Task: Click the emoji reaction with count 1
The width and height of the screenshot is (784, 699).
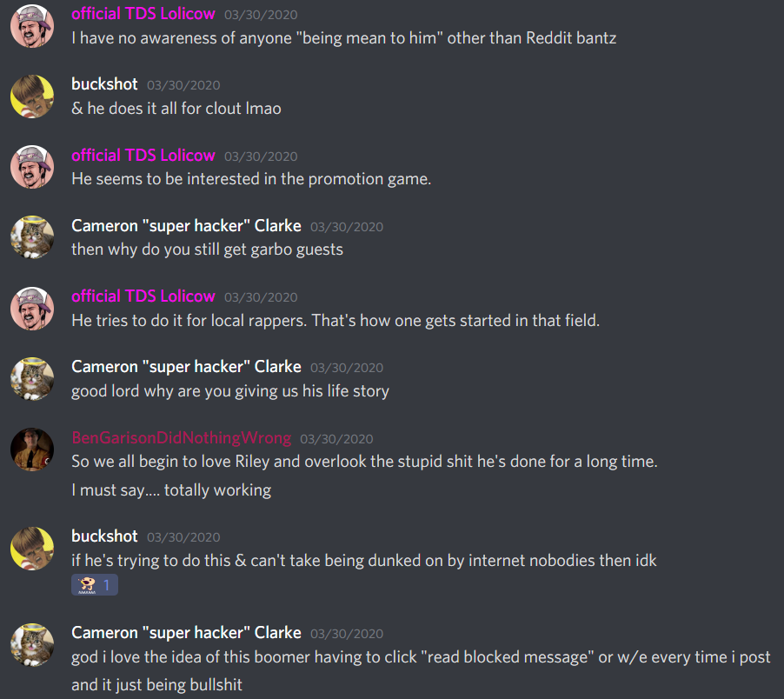Action: 95,584
